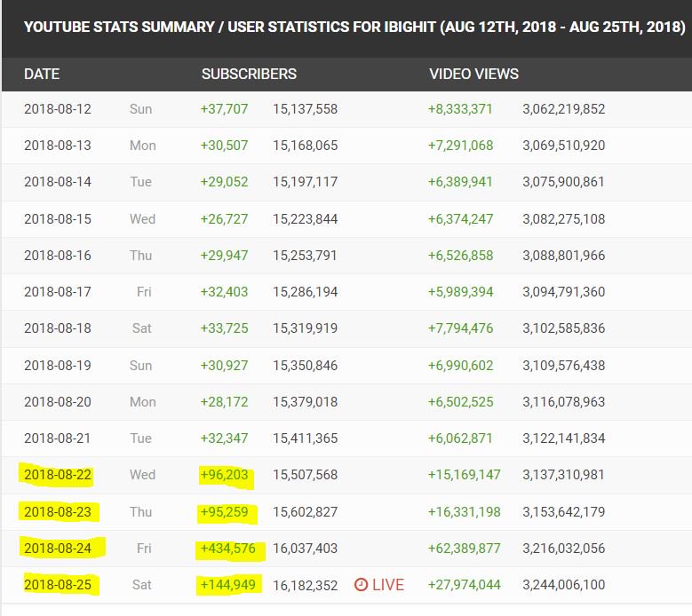Click subscriber total 16,037,403

[x=305, y=549]
